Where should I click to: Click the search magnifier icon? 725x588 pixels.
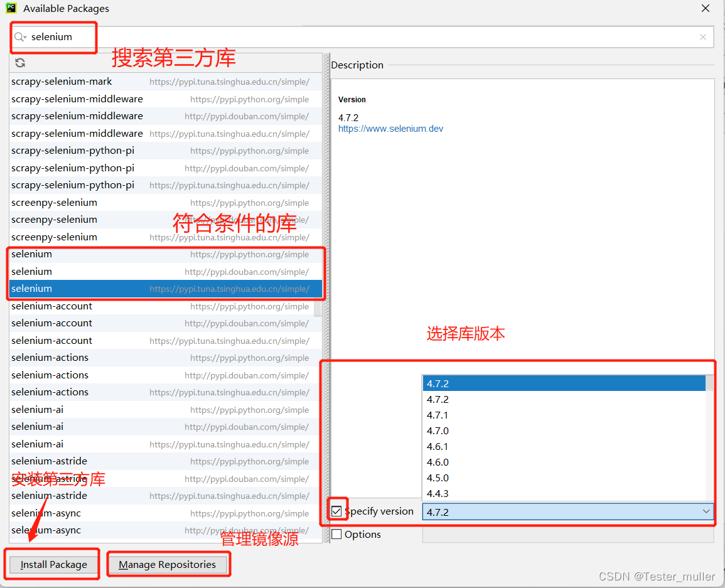(x=19, y=37)
